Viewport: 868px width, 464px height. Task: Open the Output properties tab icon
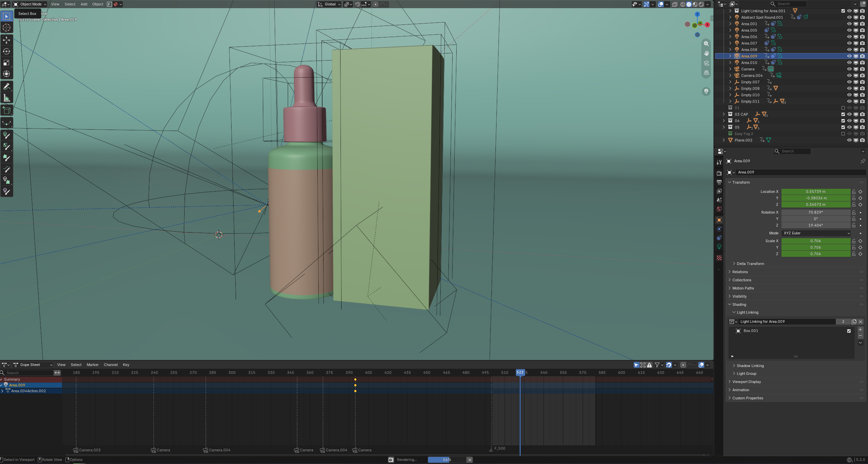point(719,182)
